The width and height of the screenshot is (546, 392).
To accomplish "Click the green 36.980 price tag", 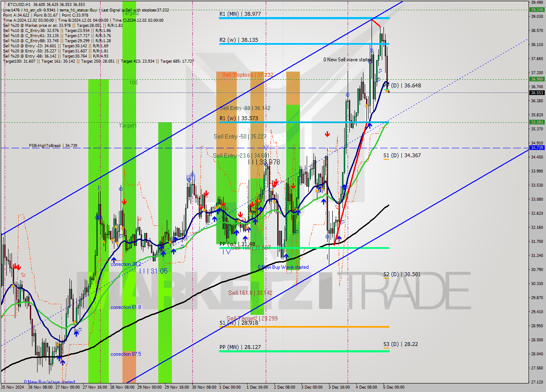I will 537,79.
